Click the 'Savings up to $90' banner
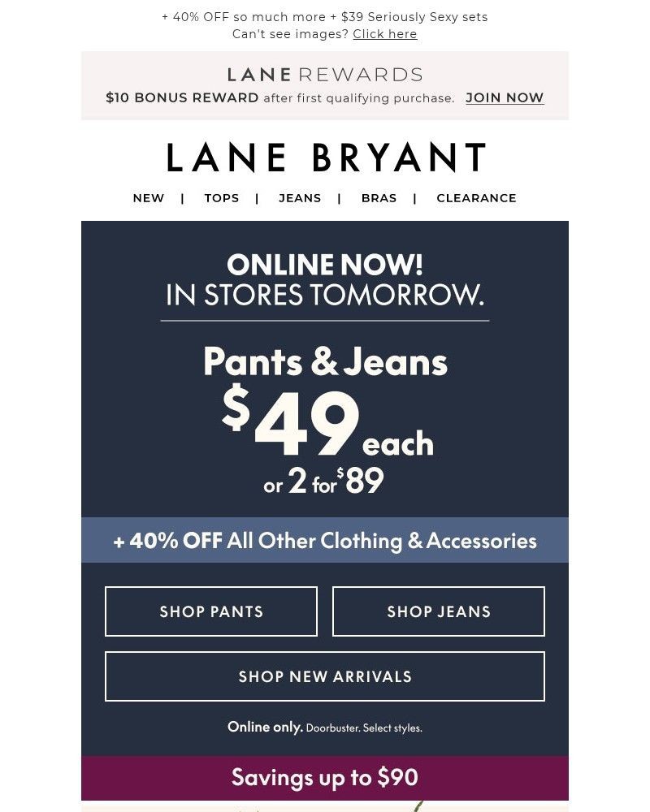Screen dimensions: 650x812 pos(324,777)
